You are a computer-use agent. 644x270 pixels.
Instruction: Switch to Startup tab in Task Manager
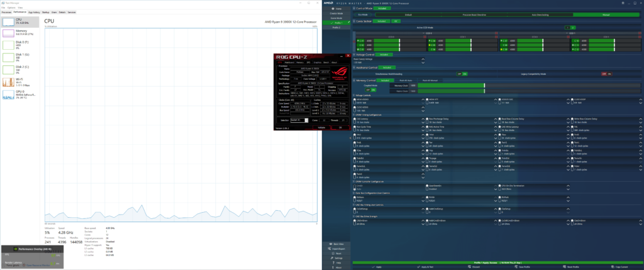tap(45, 13)
